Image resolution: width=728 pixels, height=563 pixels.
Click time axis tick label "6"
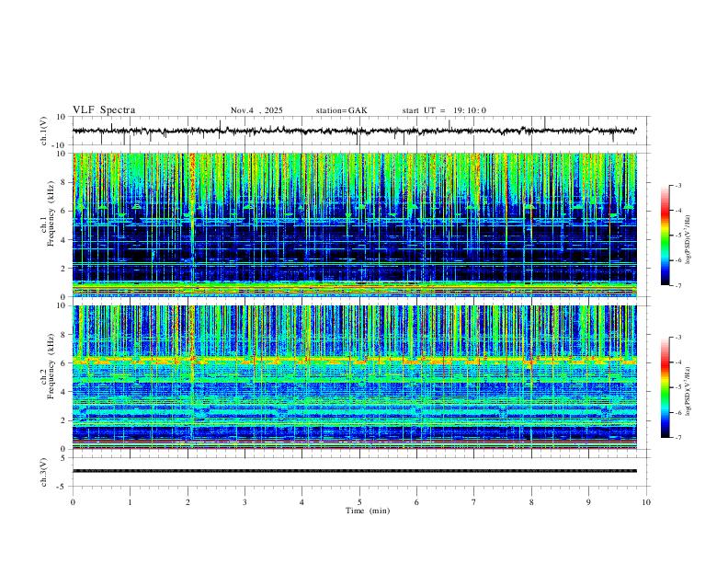[417, 502]
